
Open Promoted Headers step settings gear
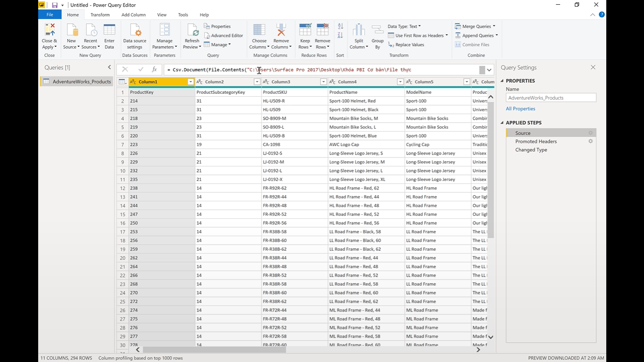click(x=590, y=141)
